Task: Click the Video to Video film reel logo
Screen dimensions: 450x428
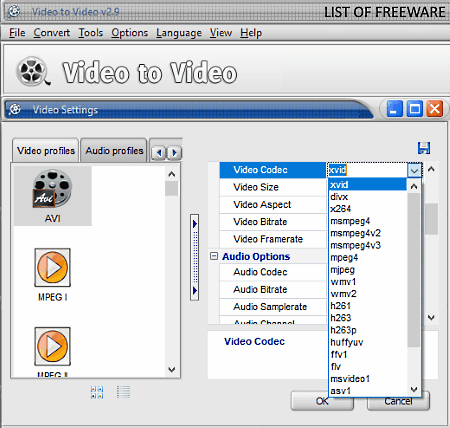Action: click(x=33, y=71)
